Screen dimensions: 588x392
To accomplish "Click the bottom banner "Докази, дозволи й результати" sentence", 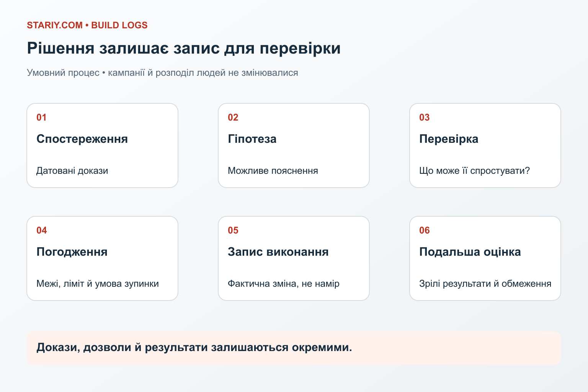I will pyautogui.click(x=194, y=348).
